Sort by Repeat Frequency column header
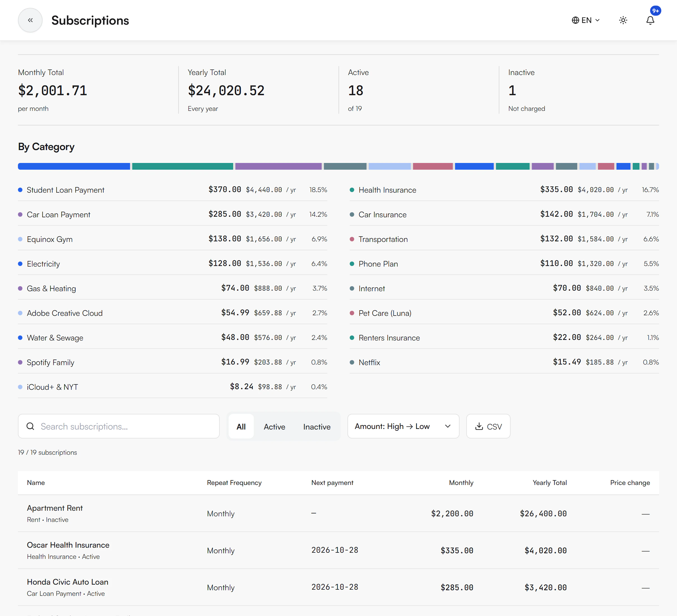The width and height of the screenshot is (677, 616). 234,482
